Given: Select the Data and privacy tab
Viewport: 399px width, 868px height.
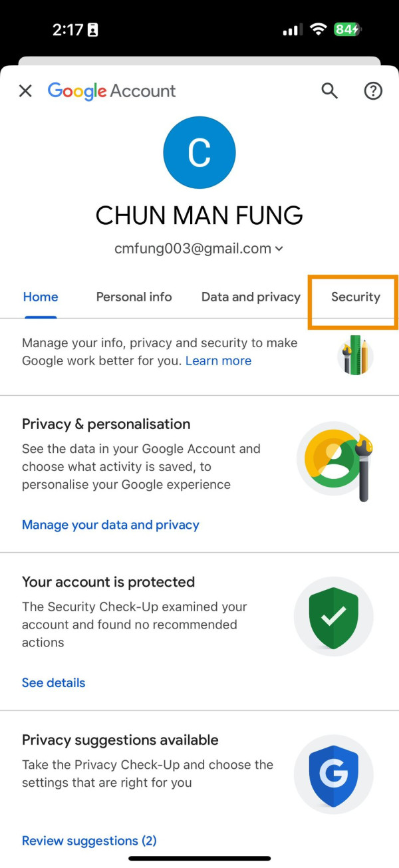Looking at the screenshot, I should (x=251, y=297).
